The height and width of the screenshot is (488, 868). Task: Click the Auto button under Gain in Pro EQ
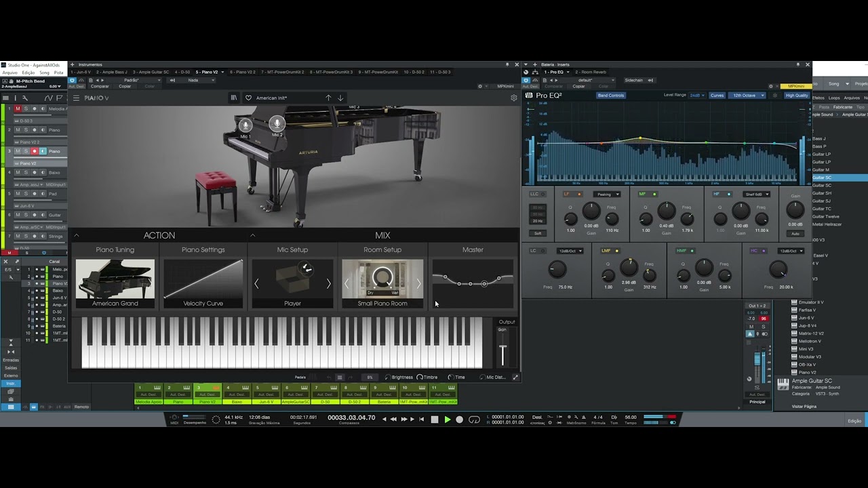click(x=795, y=234)
